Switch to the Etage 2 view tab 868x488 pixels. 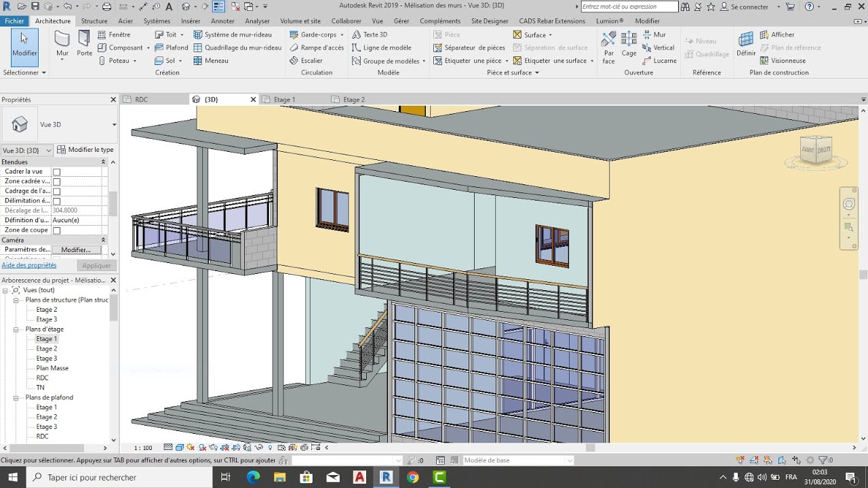pos(354,100)
